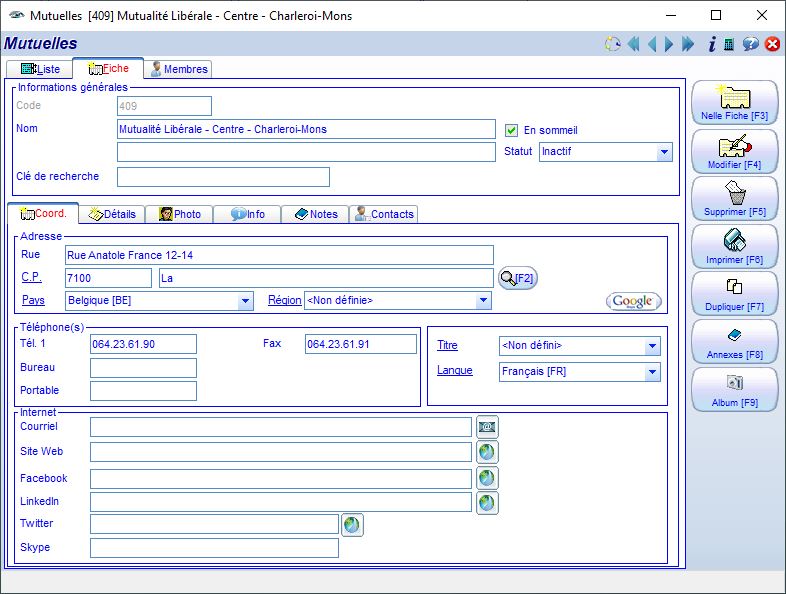Switch to the Liste tab
786x594 pixels.
[40, 69]
